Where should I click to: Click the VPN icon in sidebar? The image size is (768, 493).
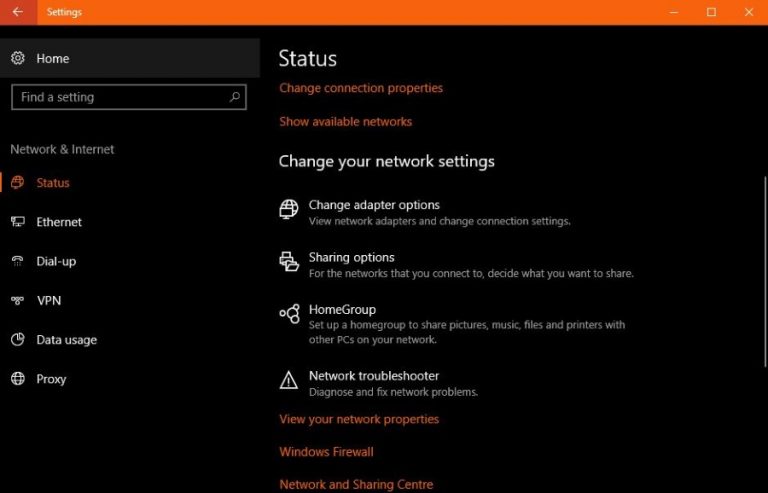point(18,300)
